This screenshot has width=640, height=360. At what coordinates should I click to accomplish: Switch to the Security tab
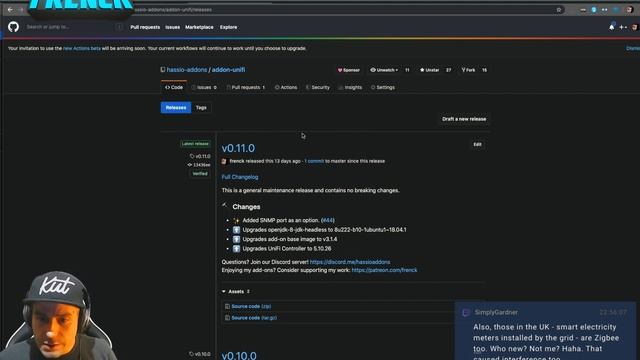[318, 87]
